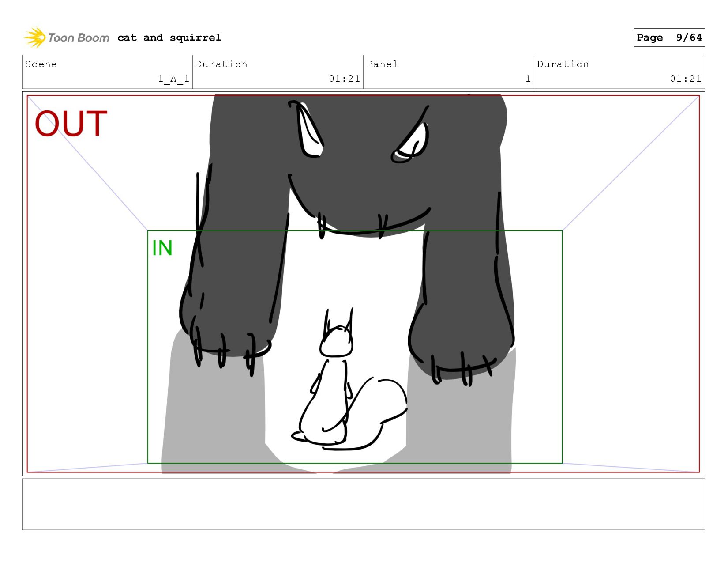Click the panel Duration value next to Panel 1
The height and width of the screenshot is (563, 728).
point(685,79)
